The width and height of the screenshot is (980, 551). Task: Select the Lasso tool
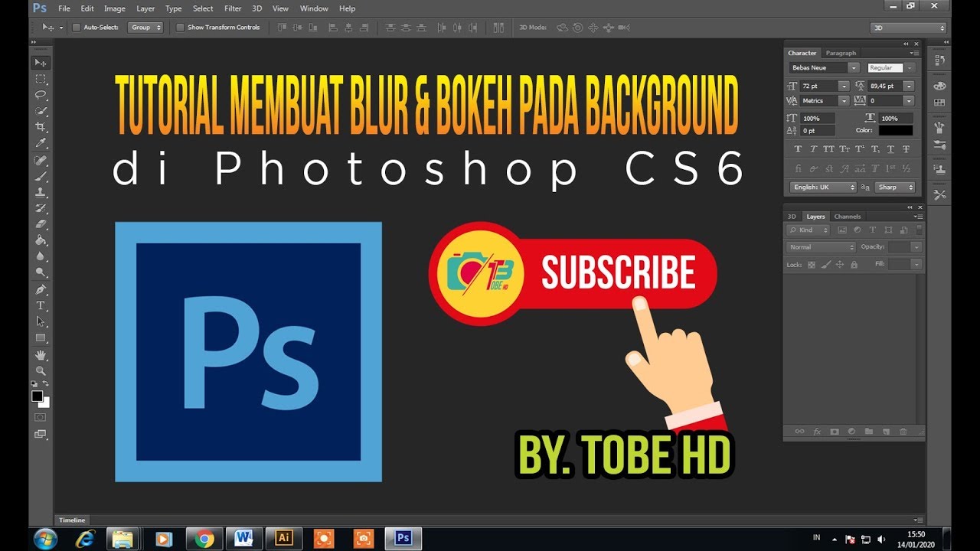pyautogui.click(x=41, y=95)
